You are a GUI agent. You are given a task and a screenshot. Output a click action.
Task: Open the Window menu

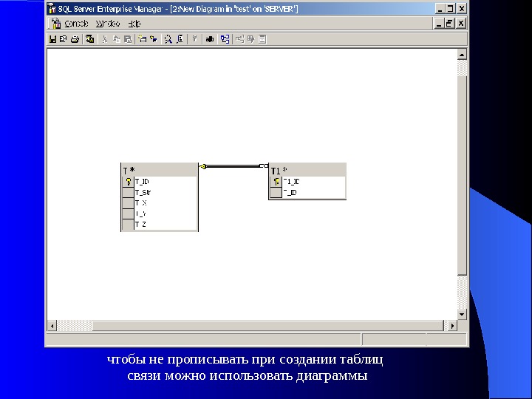[x=108, y=24]
